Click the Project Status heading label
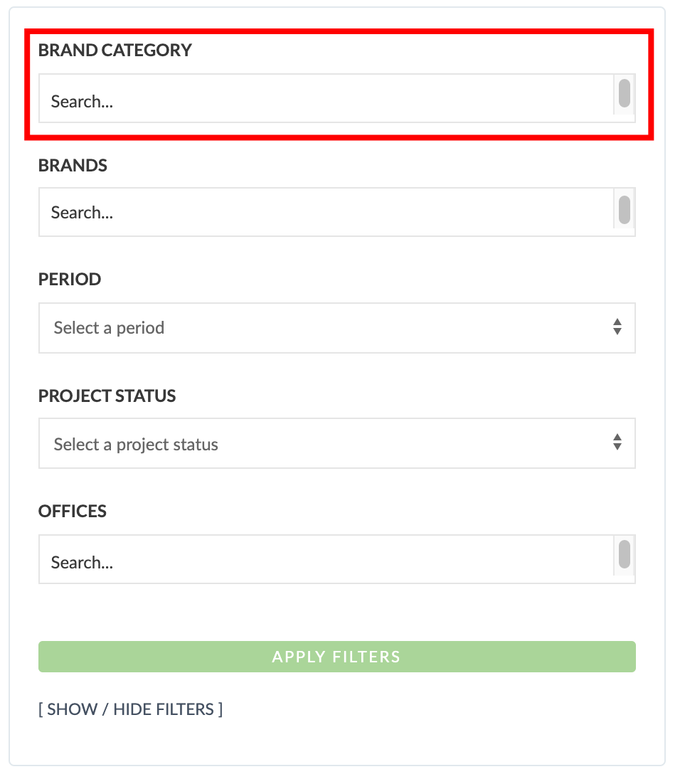685x784 pixels. point(107,396)
